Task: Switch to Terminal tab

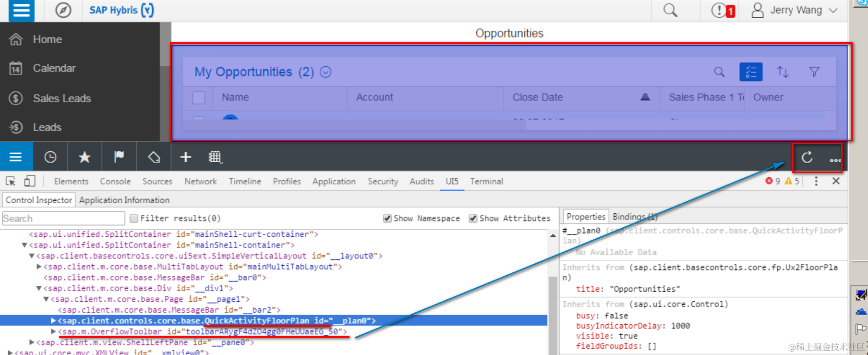Action: [486, 181]
